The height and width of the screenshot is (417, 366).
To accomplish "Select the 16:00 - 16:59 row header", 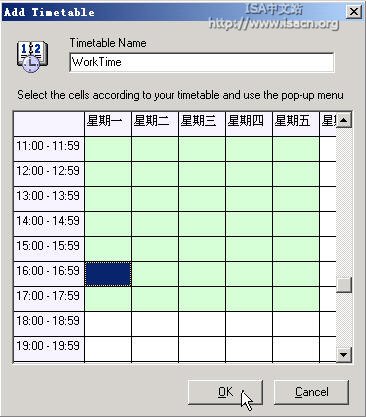I will click(49, 274).
